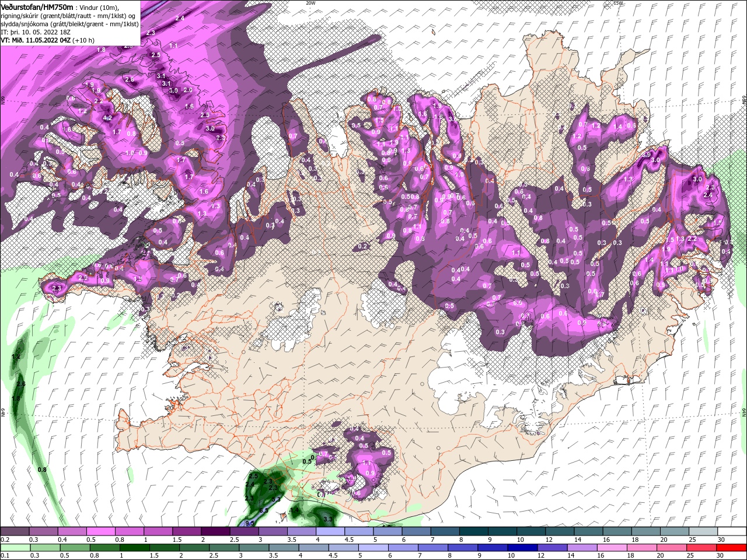Screen dimensions: 747x560
Task: Click the "VT: Mið. 11.05.2022 04Z" valid time
Action: [36, 40]
